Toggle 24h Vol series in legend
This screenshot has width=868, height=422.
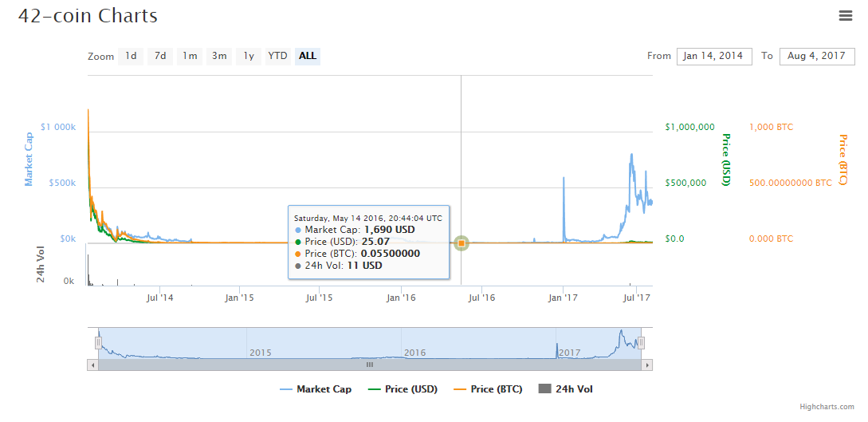tap(566, 389)
